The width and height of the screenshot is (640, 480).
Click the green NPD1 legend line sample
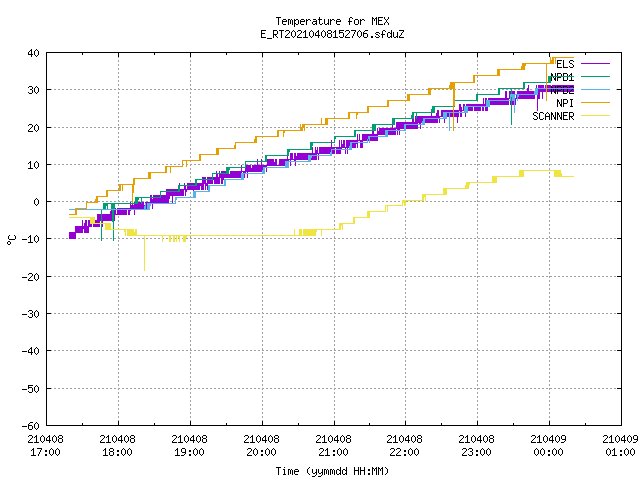pyautogui.click(x=595, y=76)
